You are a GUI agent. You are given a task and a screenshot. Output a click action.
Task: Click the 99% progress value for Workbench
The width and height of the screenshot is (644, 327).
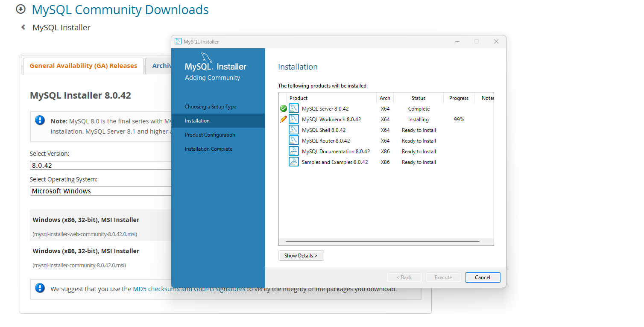pos(459,120)
